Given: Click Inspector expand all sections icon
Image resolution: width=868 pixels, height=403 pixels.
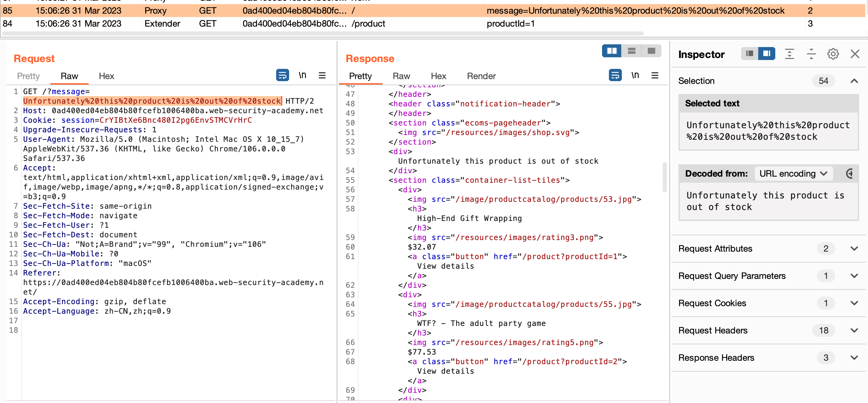Looking at the screenshot, I should pos(790,54).
